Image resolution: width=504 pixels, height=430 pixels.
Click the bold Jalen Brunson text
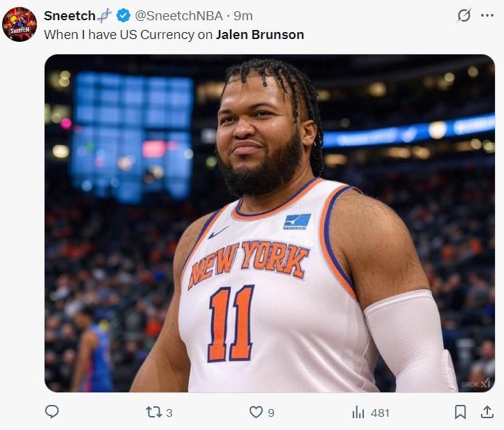click(259, 34)
